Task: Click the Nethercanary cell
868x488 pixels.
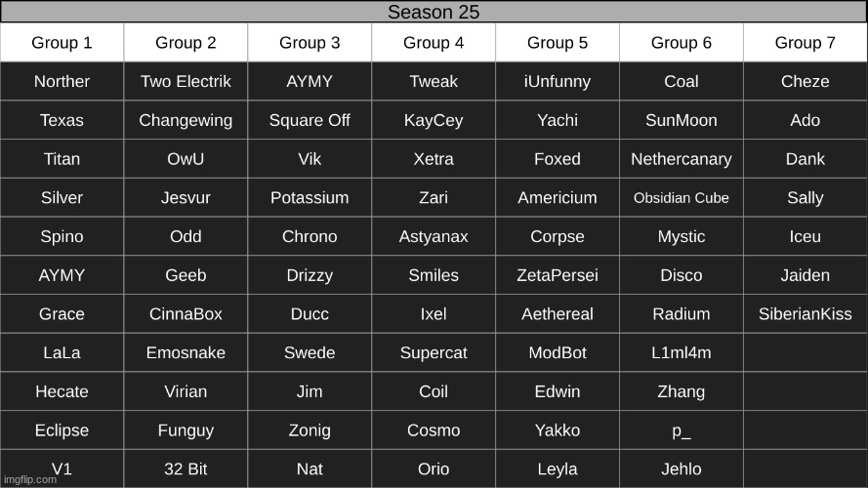Action: point(682,159)
